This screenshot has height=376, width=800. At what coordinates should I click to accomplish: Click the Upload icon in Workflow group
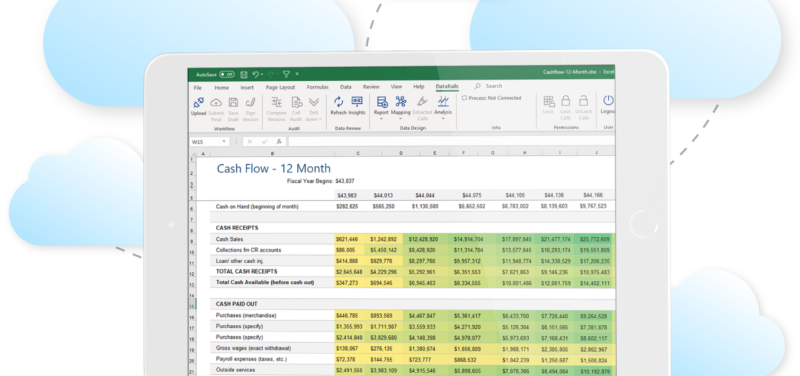pos(198,103)
